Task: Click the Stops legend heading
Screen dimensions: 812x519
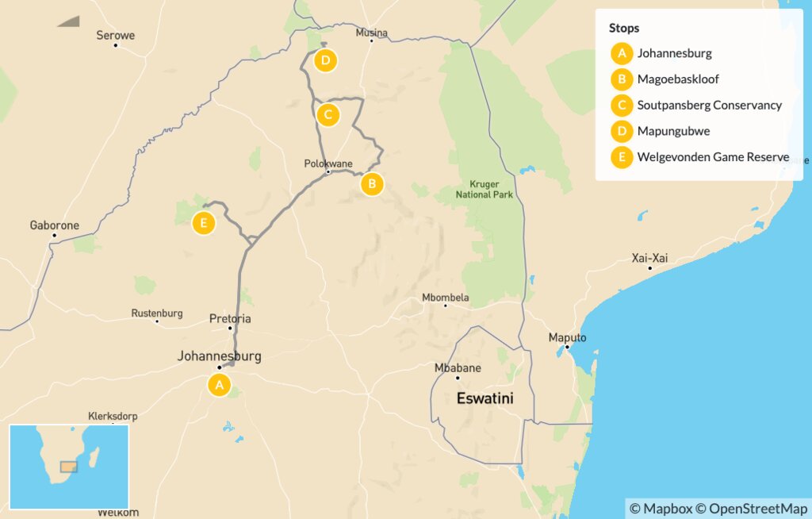Action: coord(624,28)
